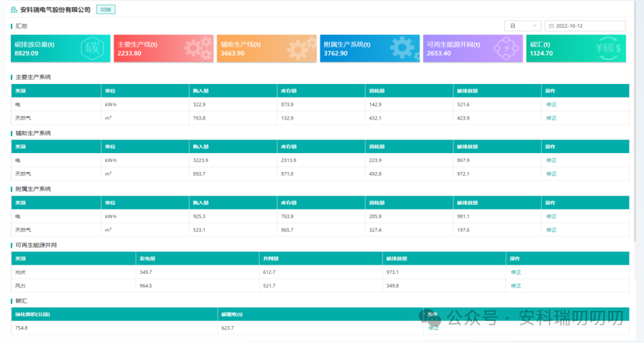The width and height of the screenshot is (644, 343).
Task: Click the 623.7 carbon absorption value
Action: [x=227, y=328]
